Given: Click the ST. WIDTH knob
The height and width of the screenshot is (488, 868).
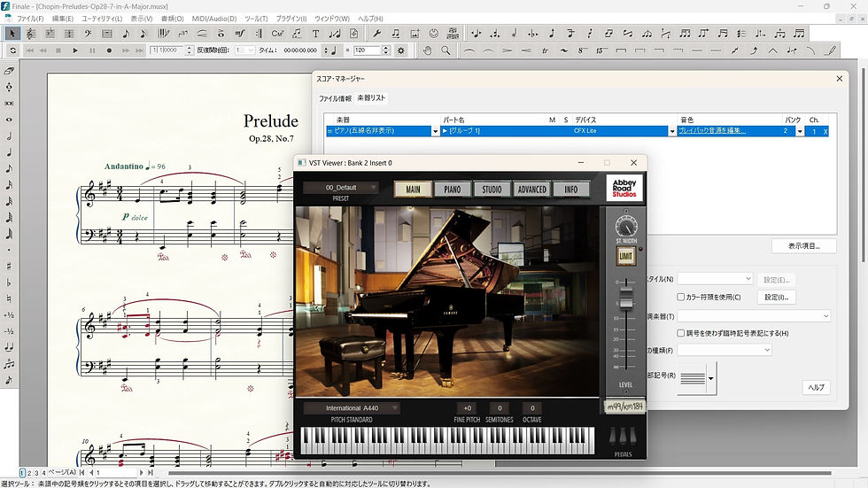Looking at the screenshot, I should point(626,227).
